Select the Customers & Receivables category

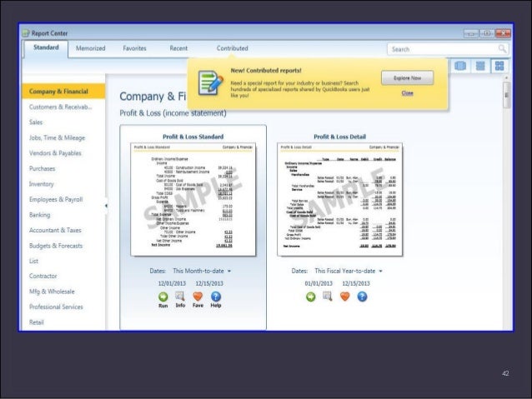click(x=60, y=107)
